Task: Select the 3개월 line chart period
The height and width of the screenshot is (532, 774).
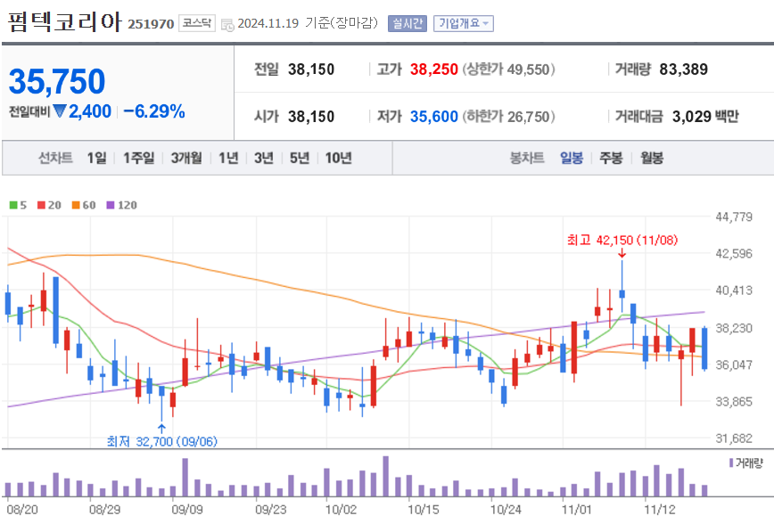Action: 186,158
